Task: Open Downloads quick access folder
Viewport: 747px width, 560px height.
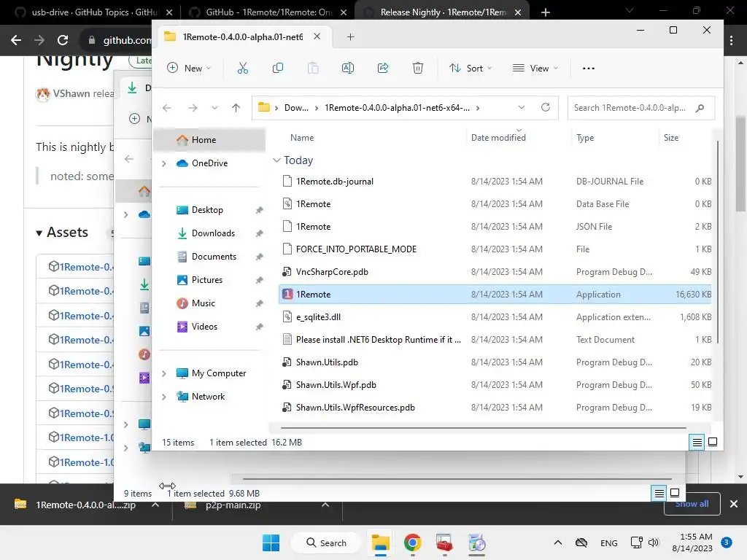Action: point(213,233)
